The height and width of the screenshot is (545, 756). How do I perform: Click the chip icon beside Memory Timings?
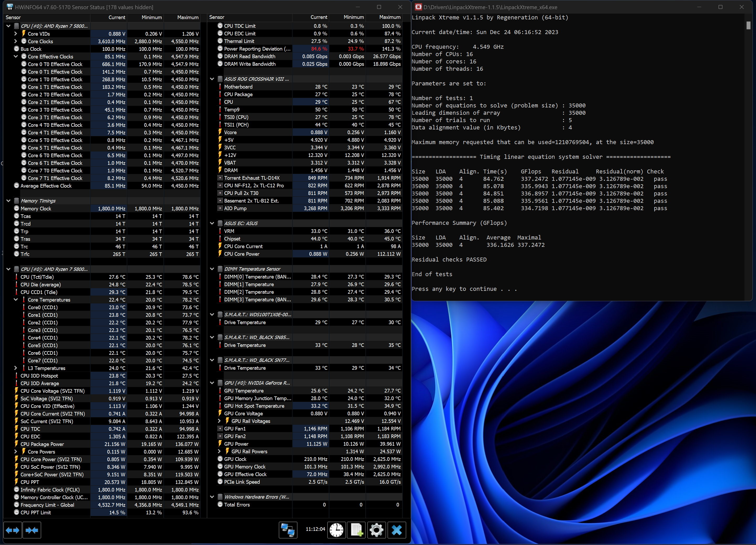pos(16,201)
